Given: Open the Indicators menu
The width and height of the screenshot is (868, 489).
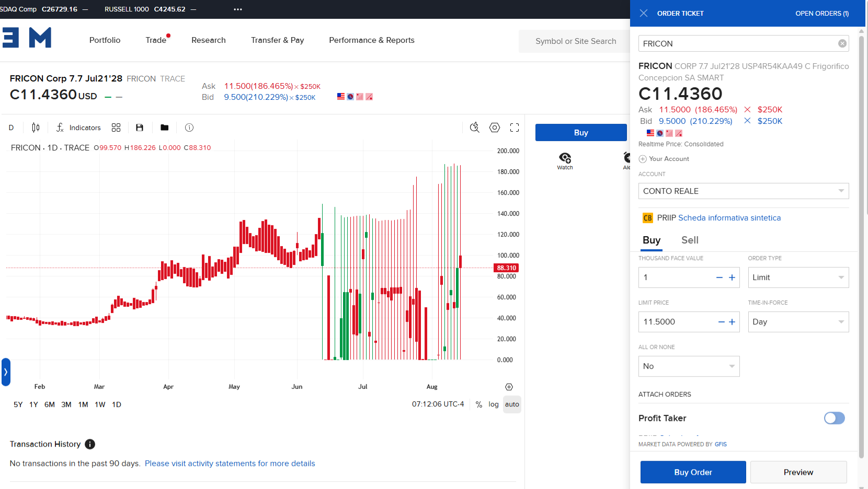Looking at the screenshot, I should point(78,127).
